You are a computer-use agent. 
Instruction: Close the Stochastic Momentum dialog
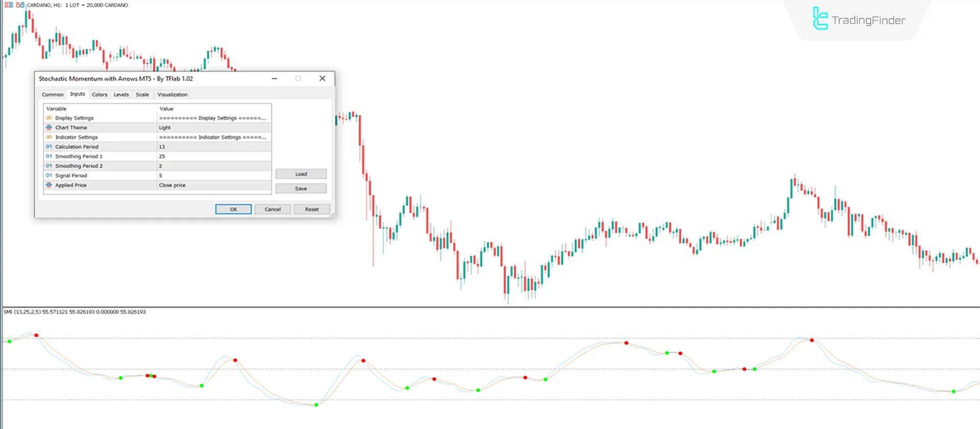pyautogui.click(x=322, y=79)
